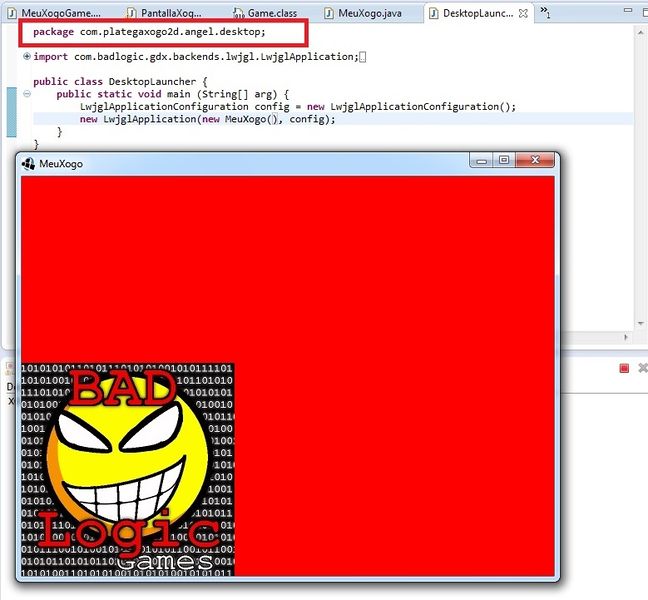648x600 pixels.
Task: Open the MeuXogo.java tab
Action: click(x=364, y=13)
